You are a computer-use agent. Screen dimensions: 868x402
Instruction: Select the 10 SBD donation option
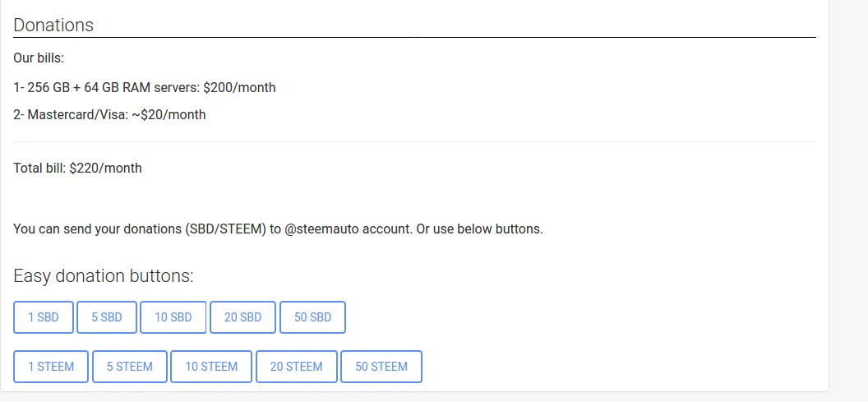pos(173,317)
